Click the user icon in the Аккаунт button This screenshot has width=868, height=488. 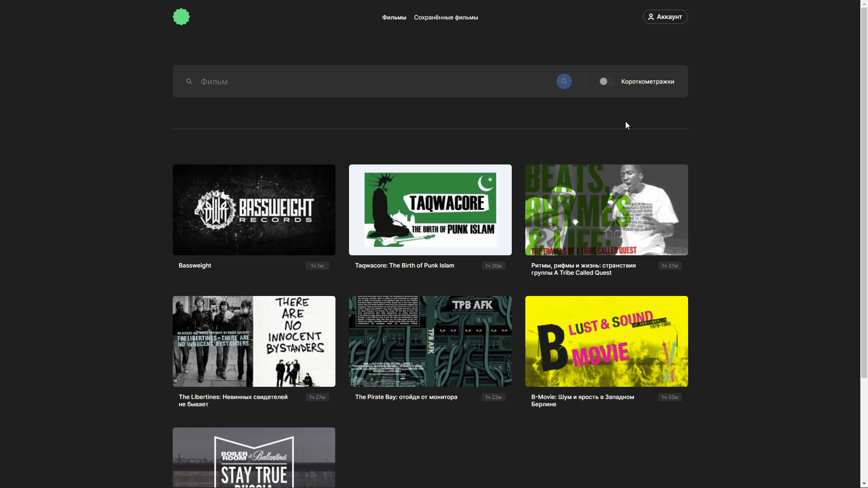click(x=651, y=17)
